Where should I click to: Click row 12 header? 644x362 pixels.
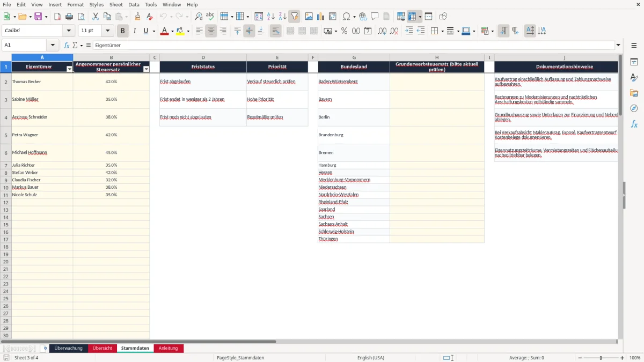click(6, 202)
